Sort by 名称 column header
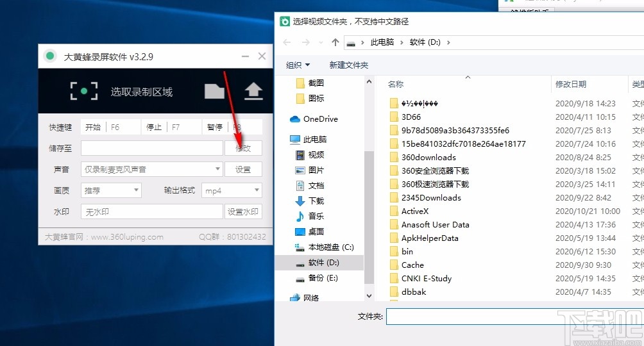Image resolution: width=644 pixels, height=346 pixels. (396, 84)
